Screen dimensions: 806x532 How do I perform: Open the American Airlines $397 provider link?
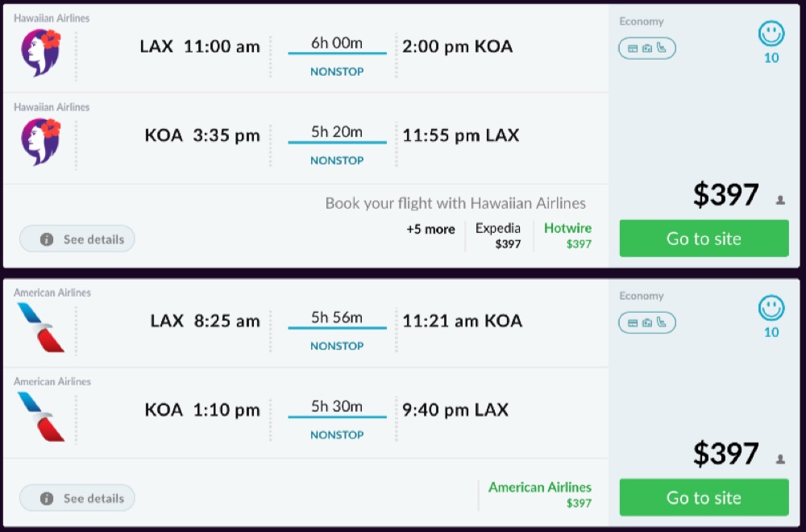539,495
